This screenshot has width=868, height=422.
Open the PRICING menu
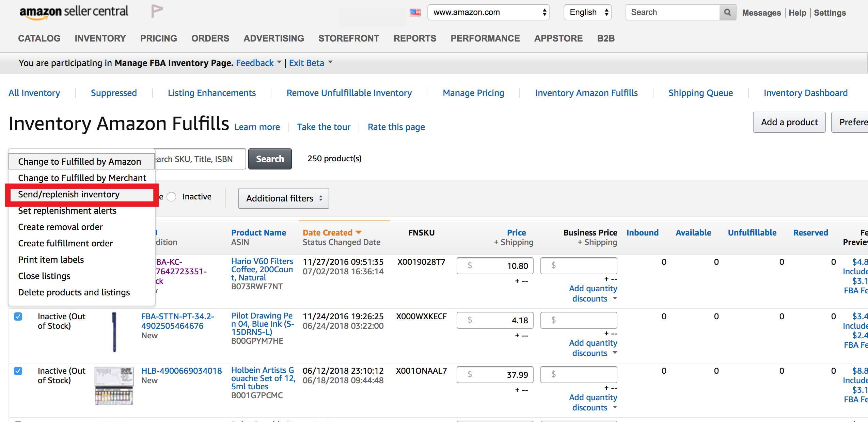pos(158,38)
